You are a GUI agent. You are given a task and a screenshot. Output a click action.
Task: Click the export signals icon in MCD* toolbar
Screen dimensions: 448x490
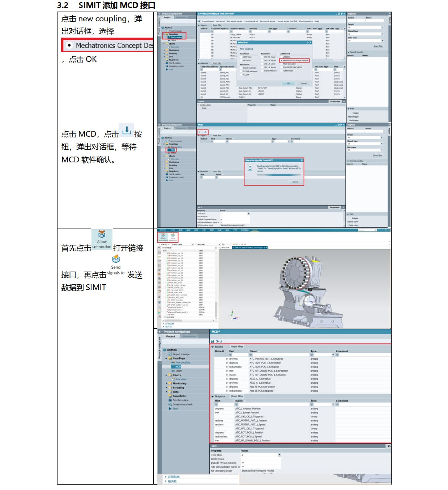[217, 341]
